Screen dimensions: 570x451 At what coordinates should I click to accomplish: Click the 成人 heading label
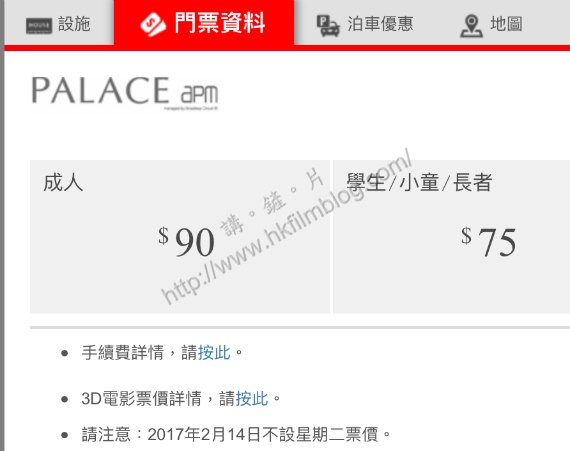coord(63,182)
